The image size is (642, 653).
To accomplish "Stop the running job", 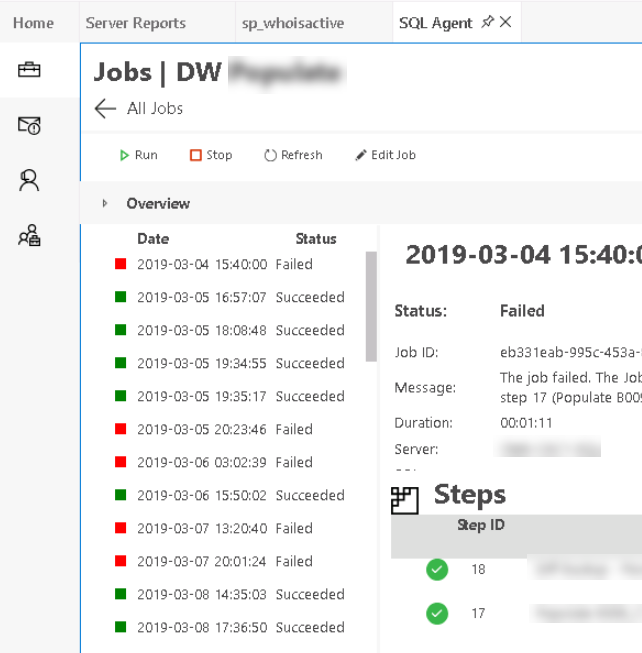I will pos(211,155).
